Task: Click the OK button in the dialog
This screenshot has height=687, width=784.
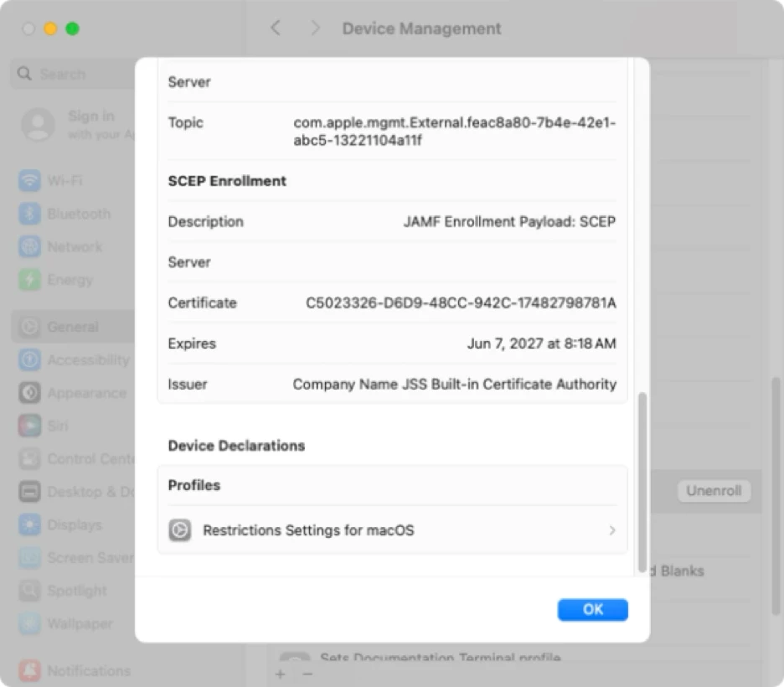Action: tap(592, 609)
